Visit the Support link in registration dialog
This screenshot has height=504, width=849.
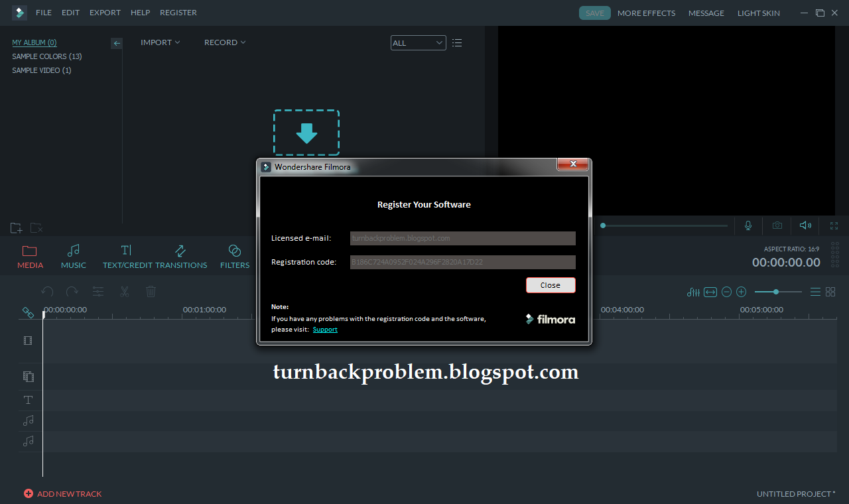coord(325,329)
